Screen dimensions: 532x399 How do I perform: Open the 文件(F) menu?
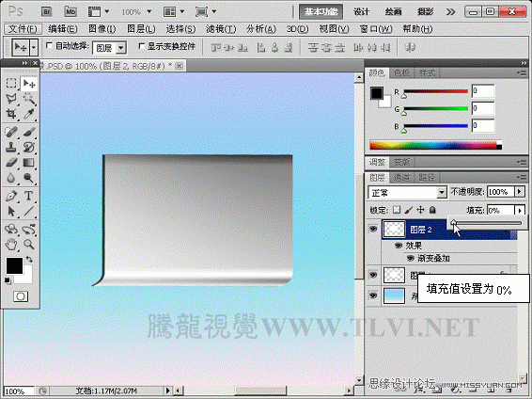(23, 29)
